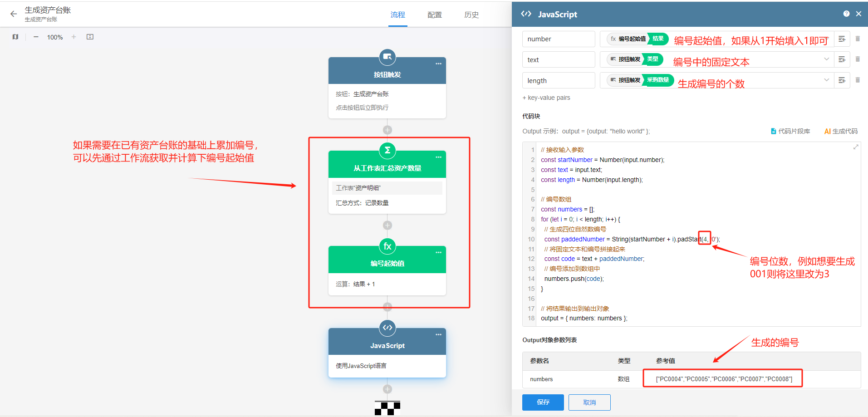Viewport: 868px width, 417px height.
Task: Select the 按钮触发 node header
Action: click(x=387, y=71)
